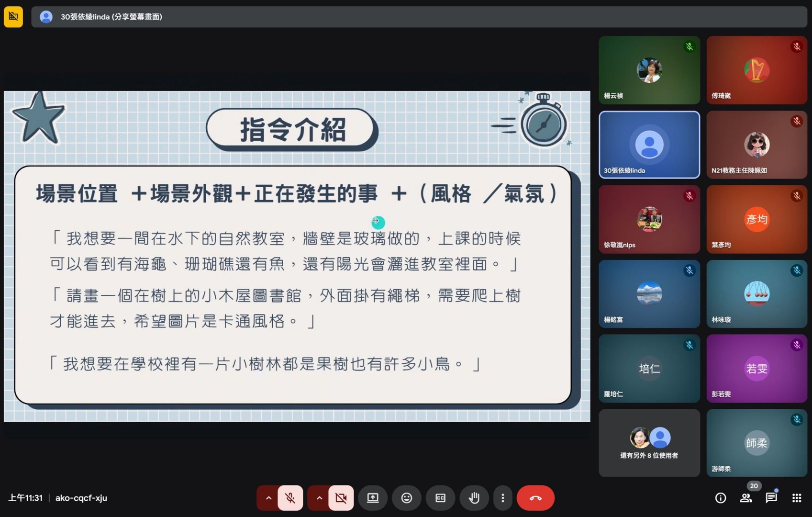The image size is (812, 517).
Task: Open the activities grid icon
Action: 797,498
